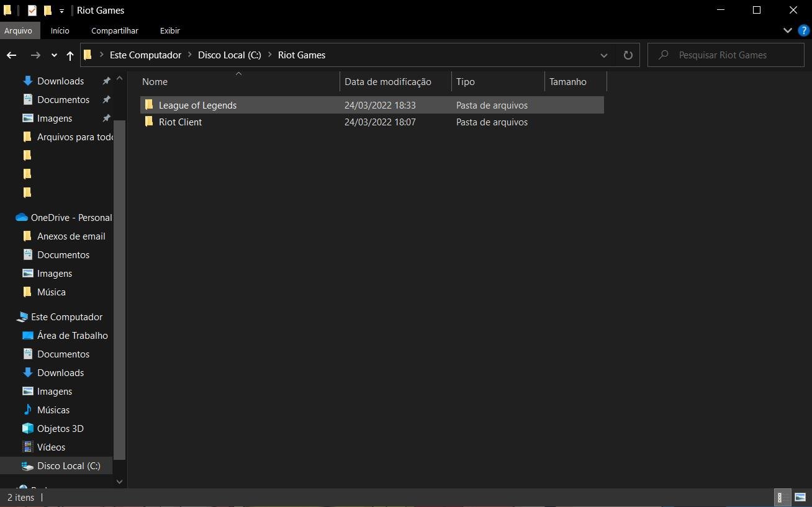Screen dimensions: 812x507
Task: Expand the ribbon with the chevron
Action: point(787,30)
